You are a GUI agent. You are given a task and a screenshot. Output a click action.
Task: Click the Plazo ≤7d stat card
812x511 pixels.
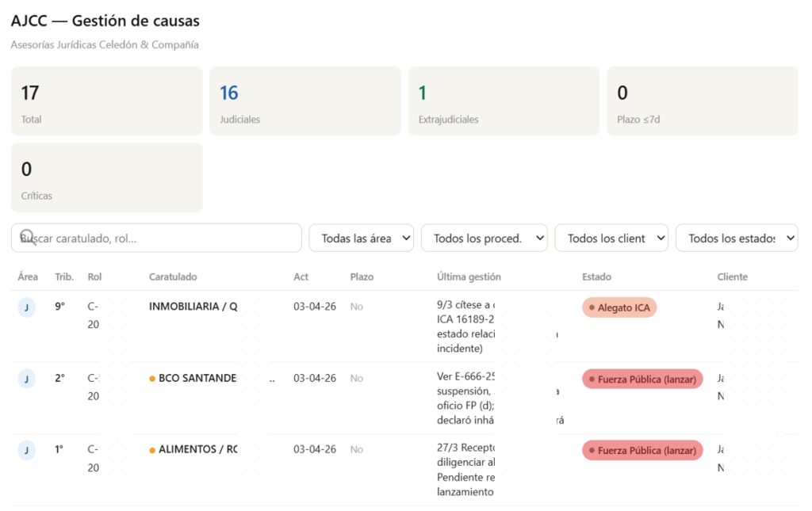pos(702,101)
